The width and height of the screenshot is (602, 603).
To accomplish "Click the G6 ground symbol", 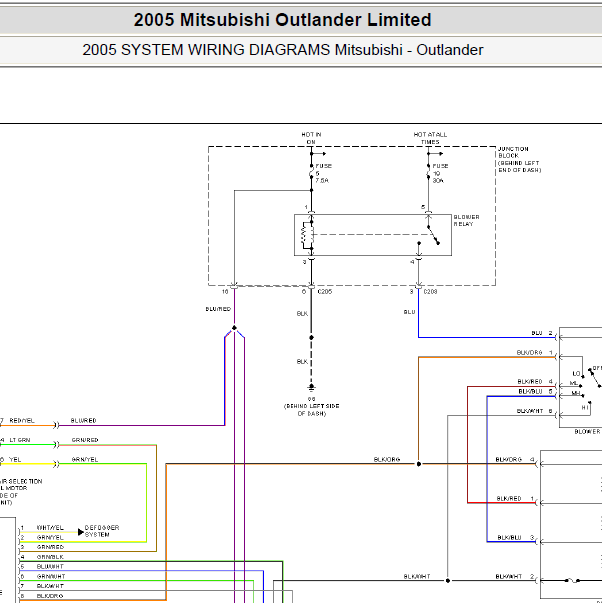I will (x=312, y=387).
